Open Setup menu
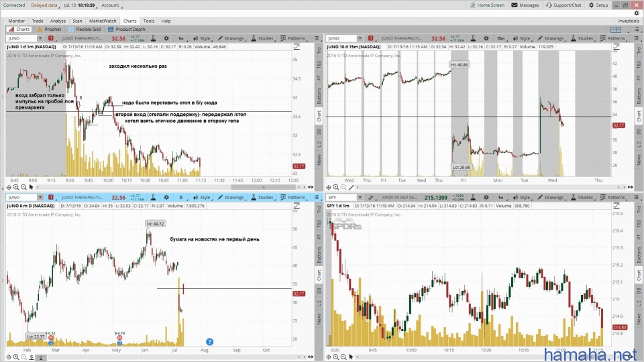Screen dimensions: 644x362 click(x=598, y=5)
